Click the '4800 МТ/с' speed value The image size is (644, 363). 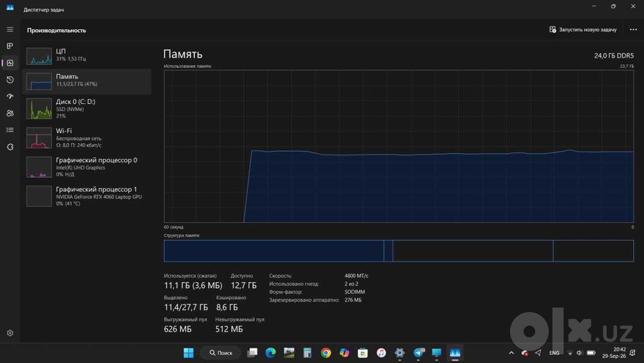click(x=357, y=276)
